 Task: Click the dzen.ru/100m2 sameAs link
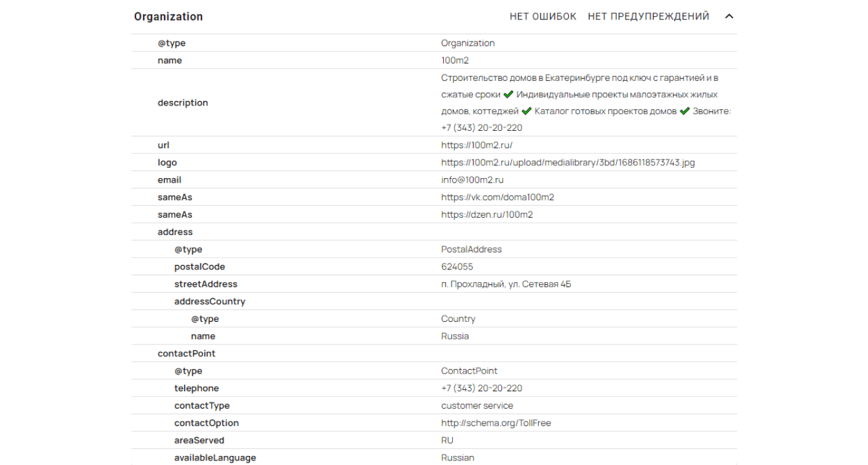click(x=486, y=215)
